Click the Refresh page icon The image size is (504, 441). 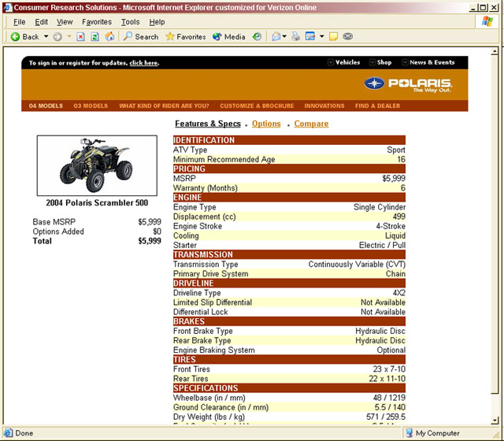(x=94, y=37)
